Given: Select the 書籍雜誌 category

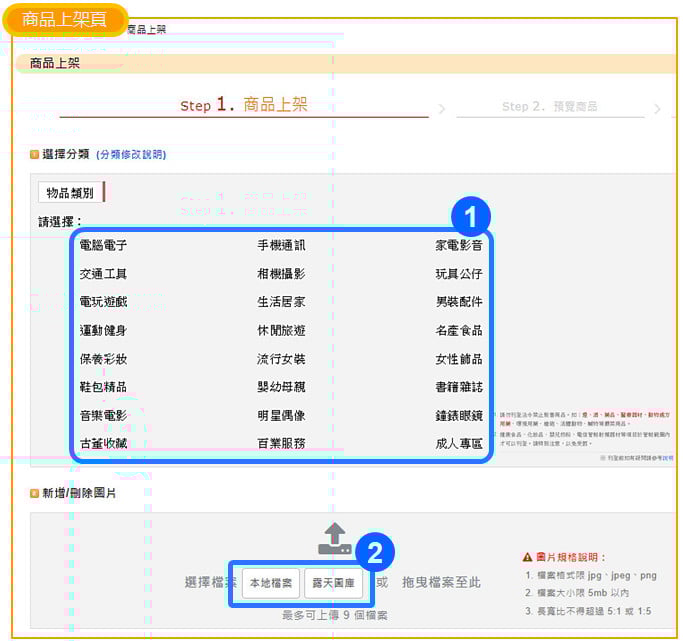Looking at the screenshot, I should point(458,387).
